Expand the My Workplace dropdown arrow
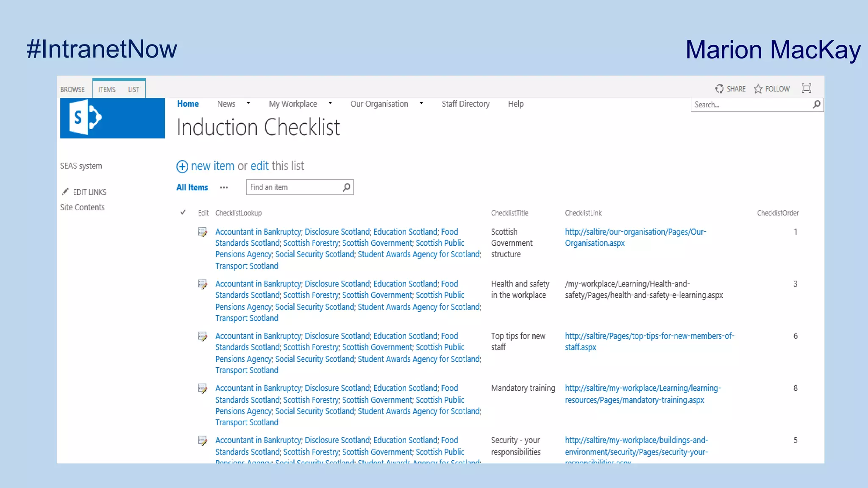Screen dimensions: 868x488 coord(330,103)
